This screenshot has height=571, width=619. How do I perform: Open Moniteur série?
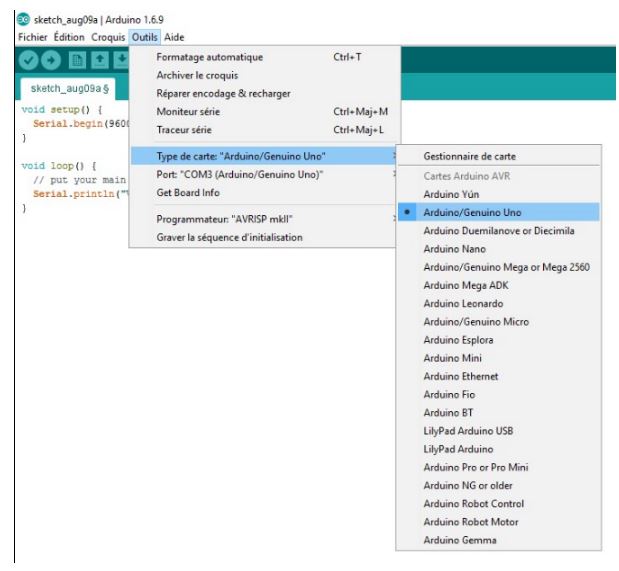click(x=264, y=111)
